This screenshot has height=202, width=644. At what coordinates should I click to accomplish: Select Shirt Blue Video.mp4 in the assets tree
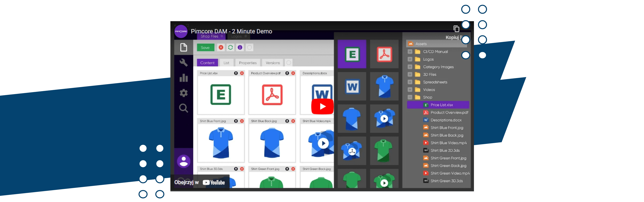pos(445,143)
